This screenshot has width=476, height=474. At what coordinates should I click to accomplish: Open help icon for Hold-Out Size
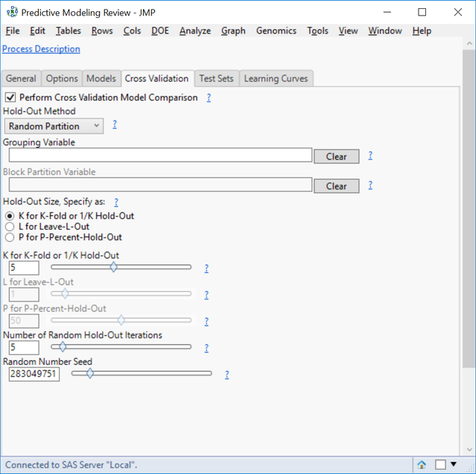[116, 202]
